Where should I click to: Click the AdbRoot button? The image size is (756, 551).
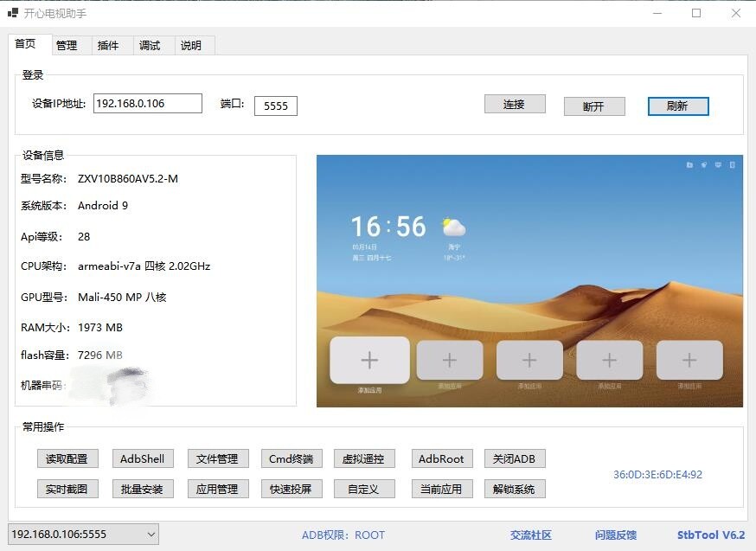(x=442, y=459)
